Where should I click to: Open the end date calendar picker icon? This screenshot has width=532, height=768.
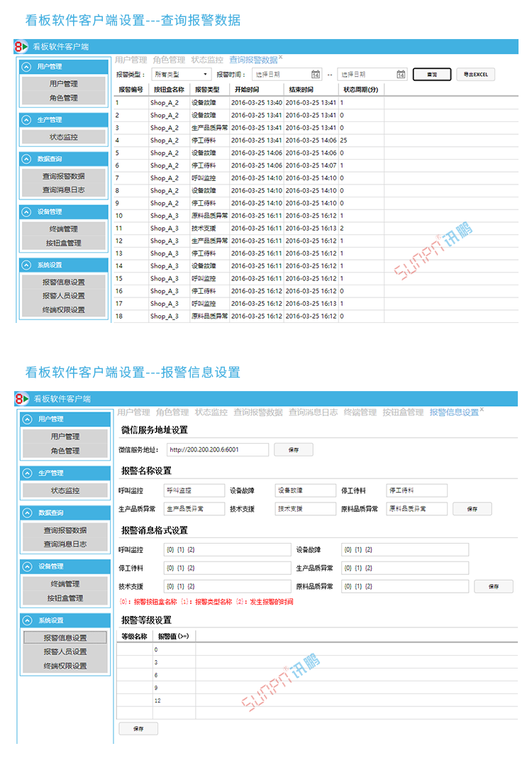(401, 75)
